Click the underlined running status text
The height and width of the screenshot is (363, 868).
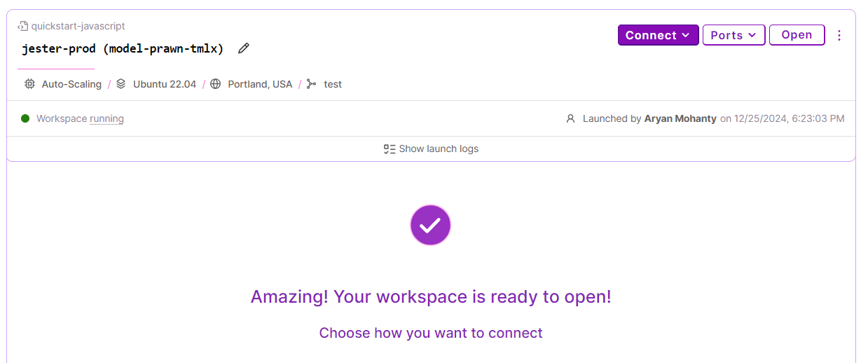point(106,118)
